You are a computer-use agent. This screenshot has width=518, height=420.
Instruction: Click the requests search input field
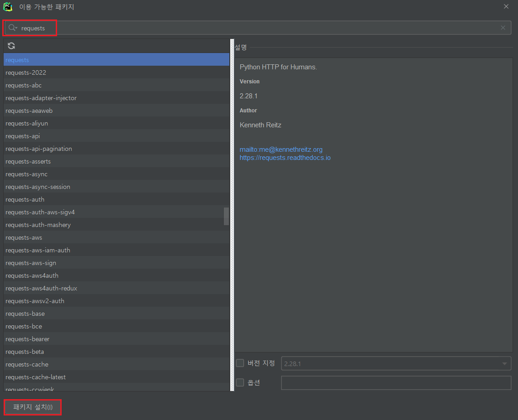pos(258,28)
